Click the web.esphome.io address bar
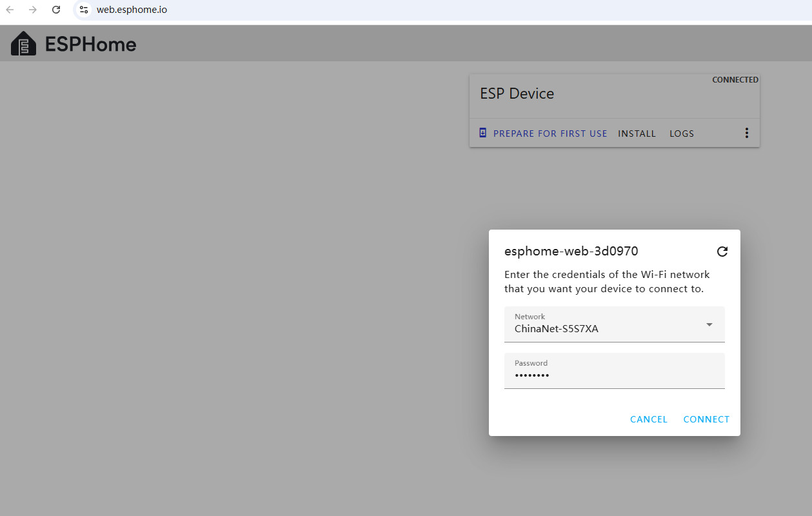812x516 pixels. [132, 10]
